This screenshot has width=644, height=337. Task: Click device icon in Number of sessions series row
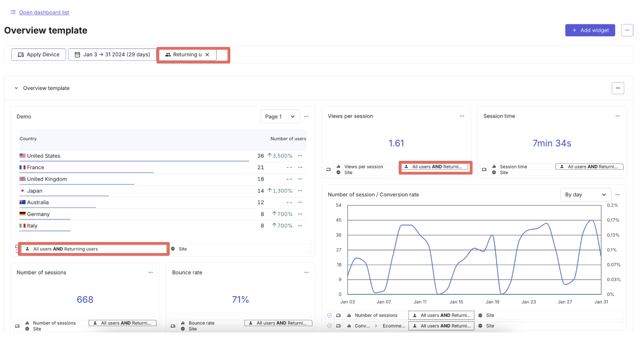[338, 316]
